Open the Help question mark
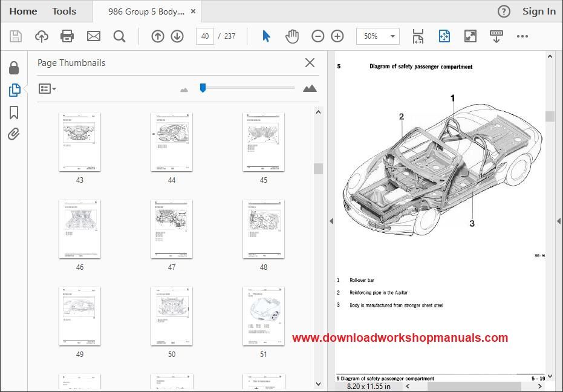Image resolution: width=563 pixels, height=392 pixels. pos(504,11)
